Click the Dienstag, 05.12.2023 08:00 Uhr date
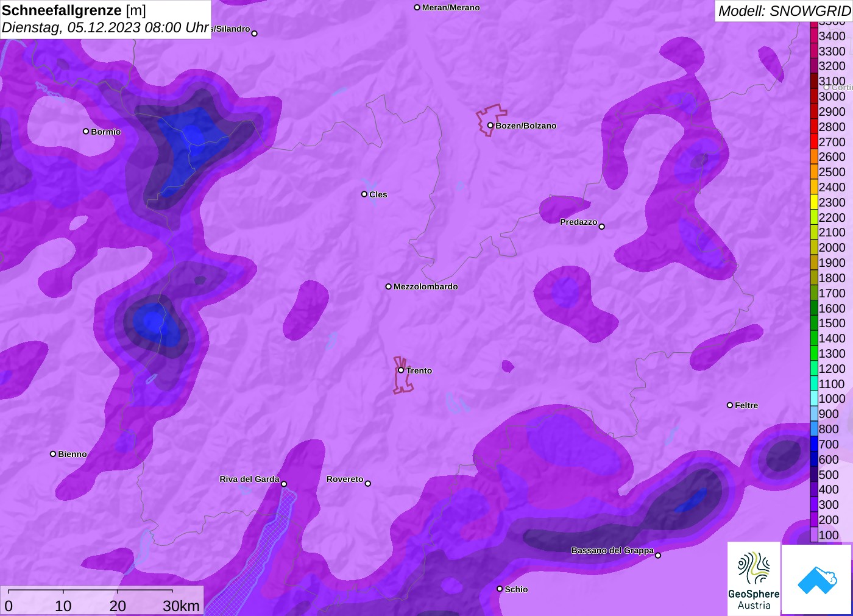The height and width of the screenshot is (616, 853). coord(105,27)
